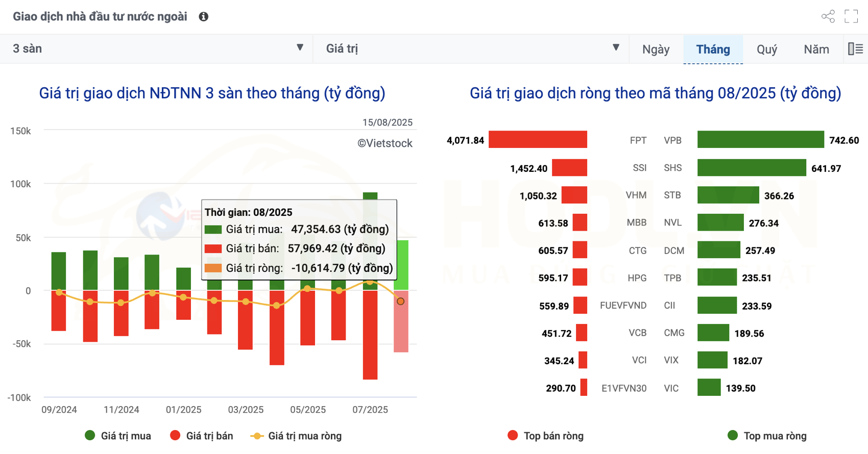The image size is (868, 454).
Task: Open the Giá trị dropdown
Action: pyautogui.click(x=471, y=49)
